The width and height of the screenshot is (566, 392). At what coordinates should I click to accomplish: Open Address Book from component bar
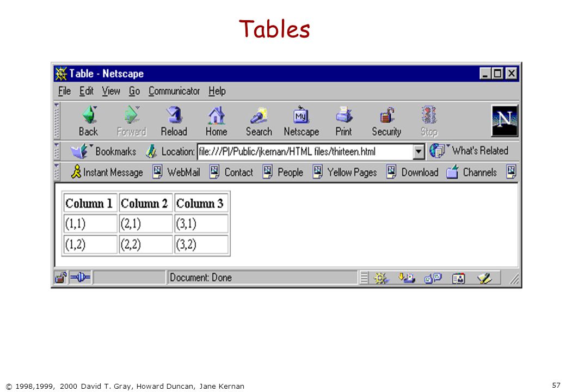pos(458,278)
